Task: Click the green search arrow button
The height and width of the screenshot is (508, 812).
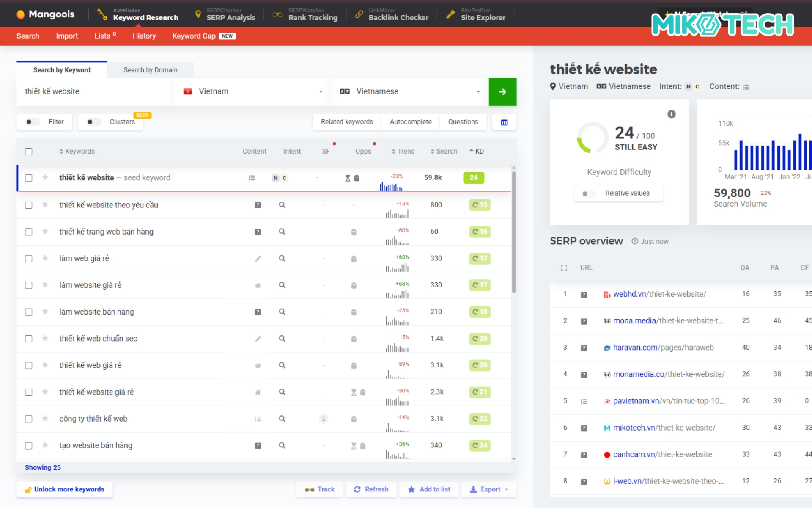Action: click(502, 91)
